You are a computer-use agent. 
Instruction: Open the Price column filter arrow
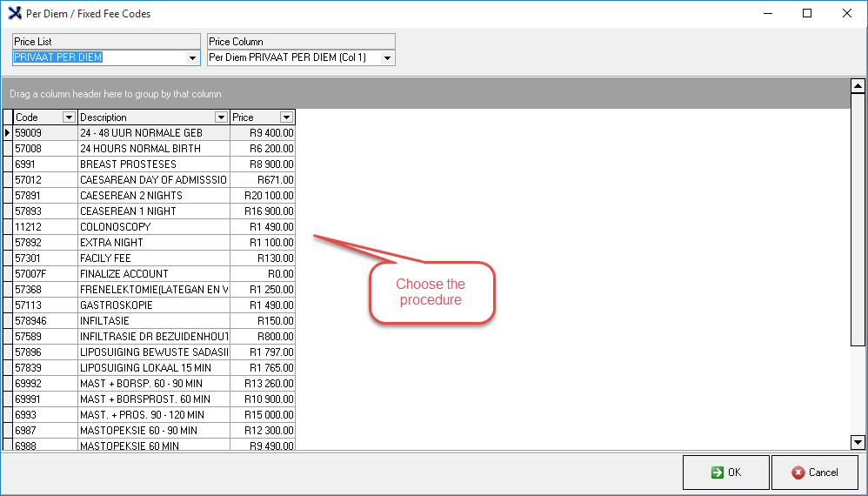pyautogui.click(x=286, y=117)
